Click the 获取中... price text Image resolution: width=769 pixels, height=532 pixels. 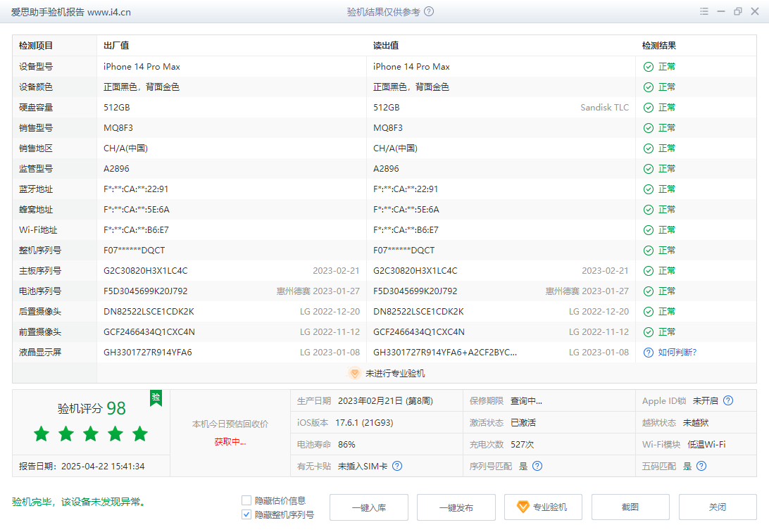point(230,442)
